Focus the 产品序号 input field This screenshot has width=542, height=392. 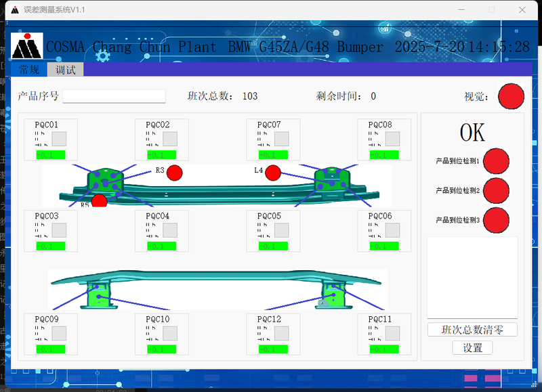coord(114,96)
